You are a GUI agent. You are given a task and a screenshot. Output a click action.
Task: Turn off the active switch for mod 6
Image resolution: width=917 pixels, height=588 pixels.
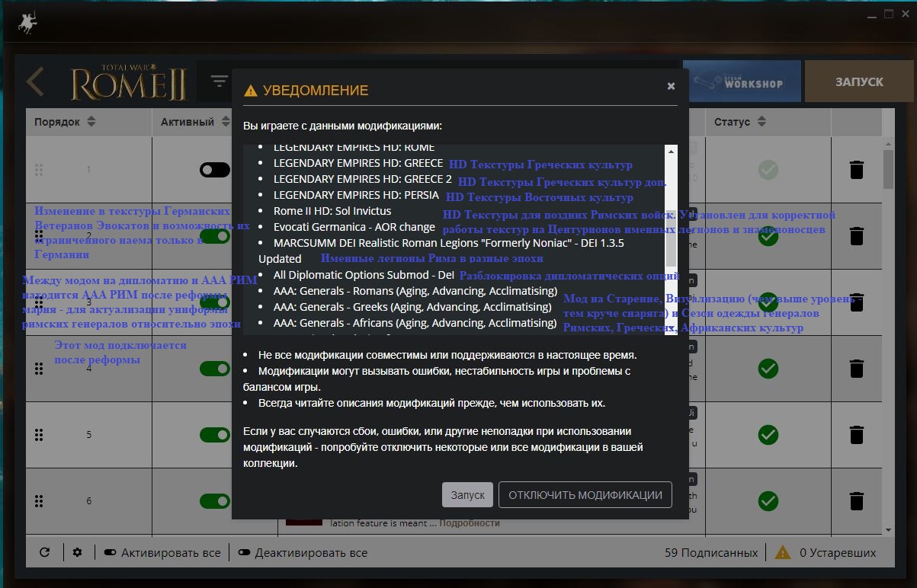coord(215,501)
